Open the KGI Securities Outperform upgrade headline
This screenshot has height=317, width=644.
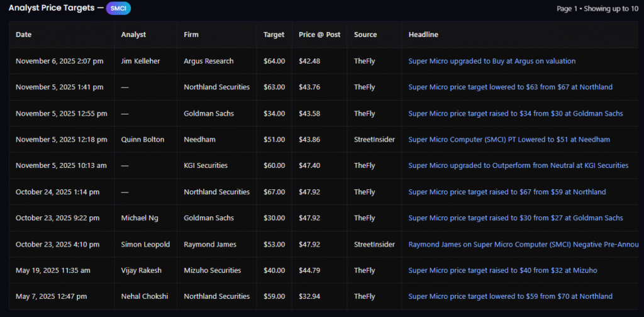(x=518, y=165)
